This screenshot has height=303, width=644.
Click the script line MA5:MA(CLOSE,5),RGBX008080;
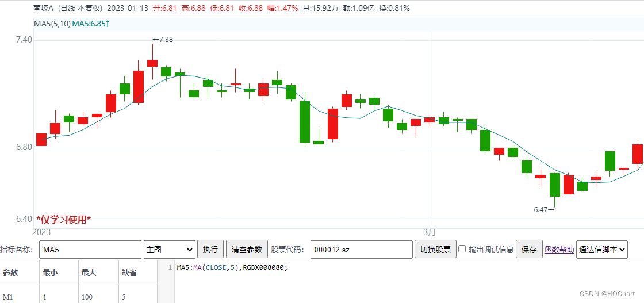coord(232,267)
